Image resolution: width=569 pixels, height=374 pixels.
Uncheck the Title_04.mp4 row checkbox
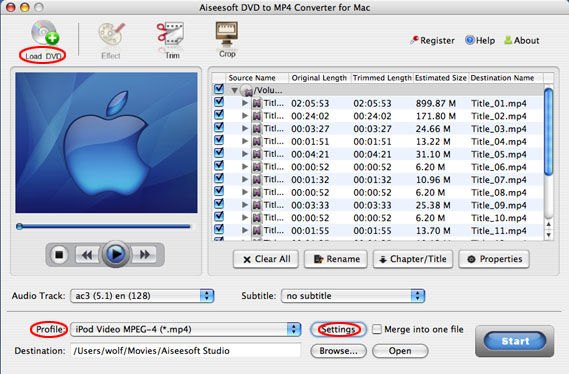click(x=219, y=140)
